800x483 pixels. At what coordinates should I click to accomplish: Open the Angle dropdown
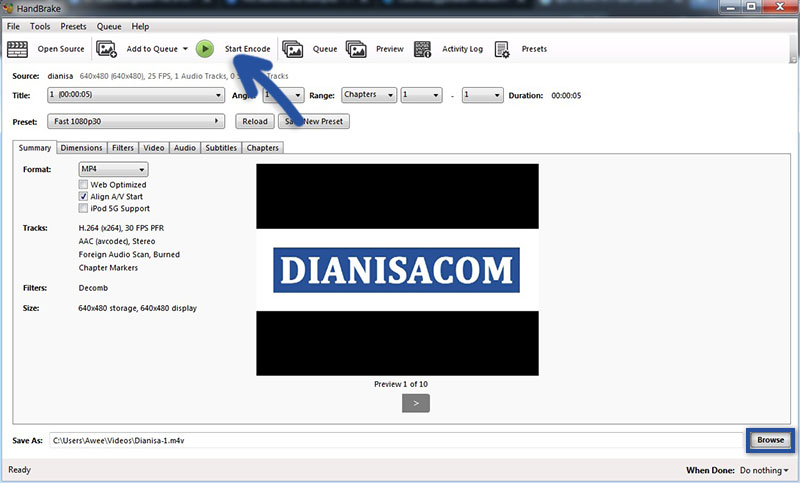tap(283, 95)
